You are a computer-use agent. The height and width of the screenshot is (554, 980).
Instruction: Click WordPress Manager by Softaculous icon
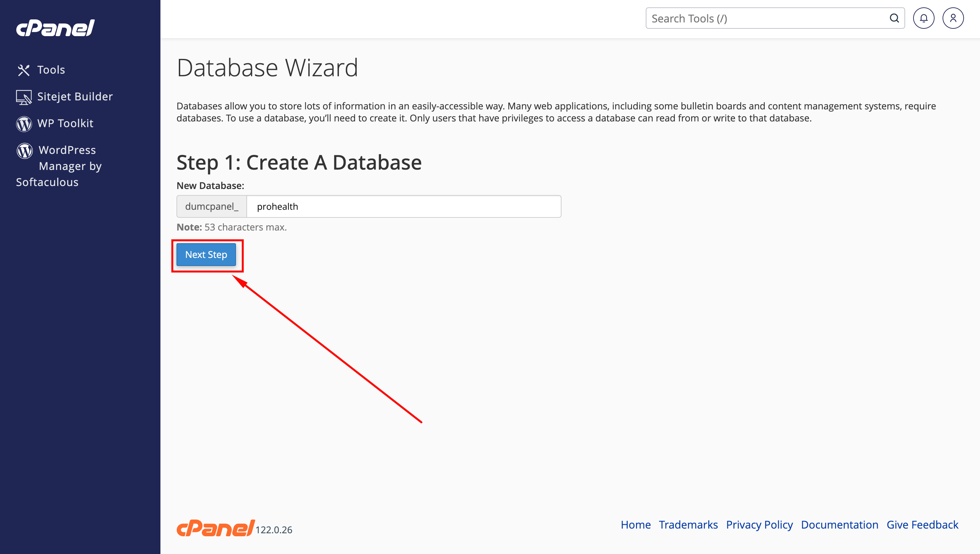[25, 151]
